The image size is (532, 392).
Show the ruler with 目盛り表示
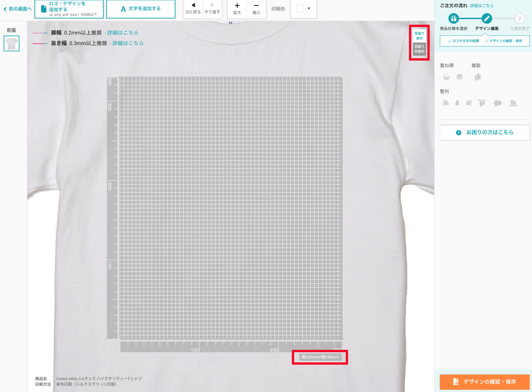[419, 36]
